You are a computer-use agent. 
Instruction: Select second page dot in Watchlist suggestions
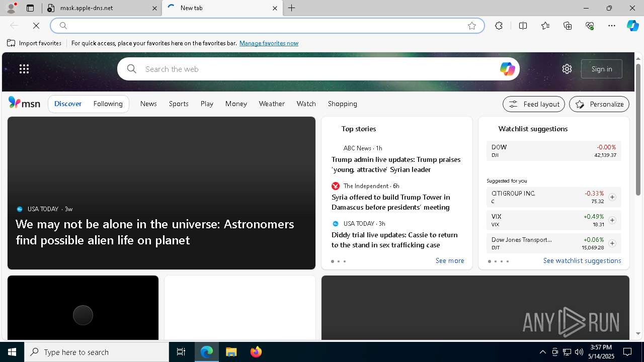coord(496,261)
